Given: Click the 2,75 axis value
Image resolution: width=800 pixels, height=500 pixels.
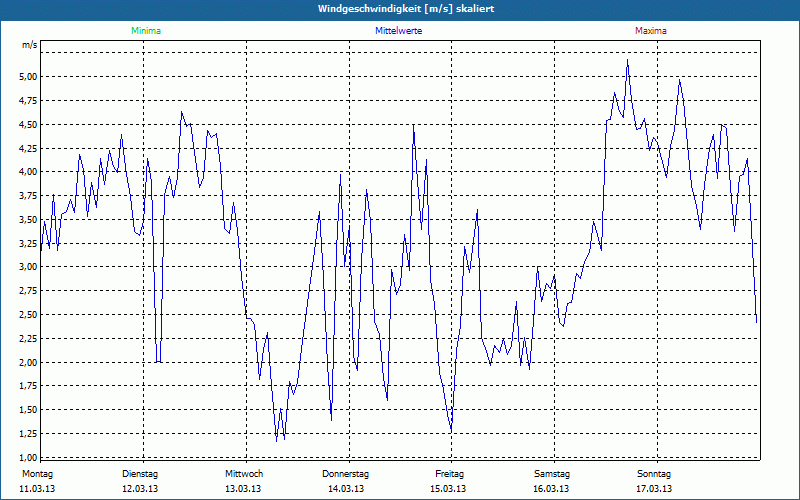Looking at the screenshot, I should point(29,291).
